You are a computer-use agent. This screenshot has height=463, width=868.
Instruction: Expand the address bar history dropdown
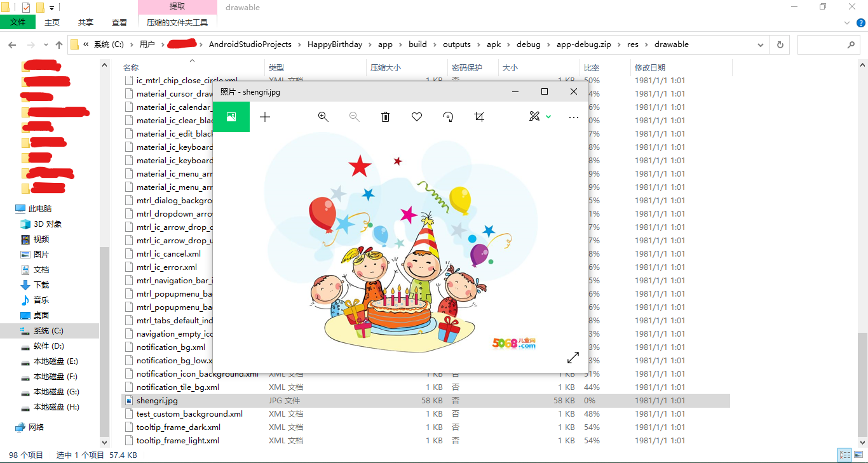pos(761,45)
